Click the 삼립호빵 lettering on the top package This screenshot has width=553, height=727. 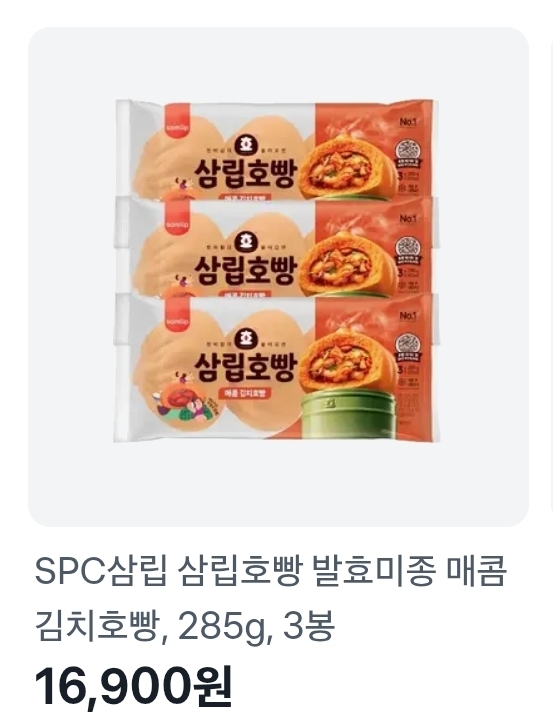[x=247, y=172]
